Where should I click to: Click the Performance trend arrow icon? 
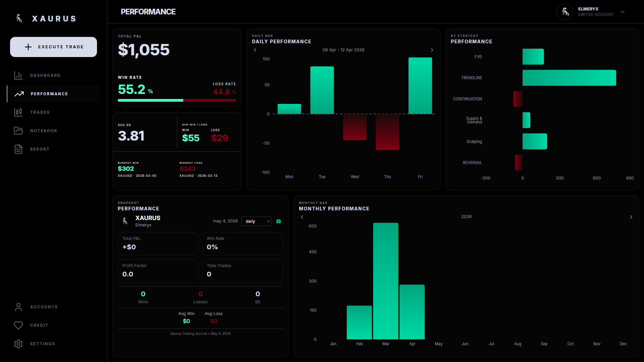19,94
